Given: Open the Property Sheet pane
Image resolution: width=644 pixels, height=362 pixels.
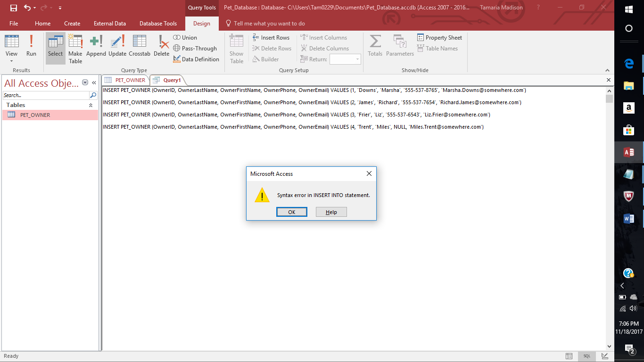Looking at the screenshot, I should point(439,38).
